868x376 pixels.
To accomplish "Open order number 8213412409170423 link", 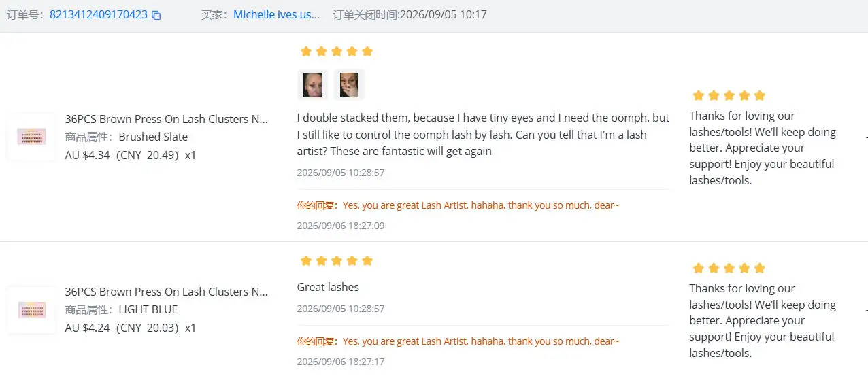I will click(x=99, y=14).
